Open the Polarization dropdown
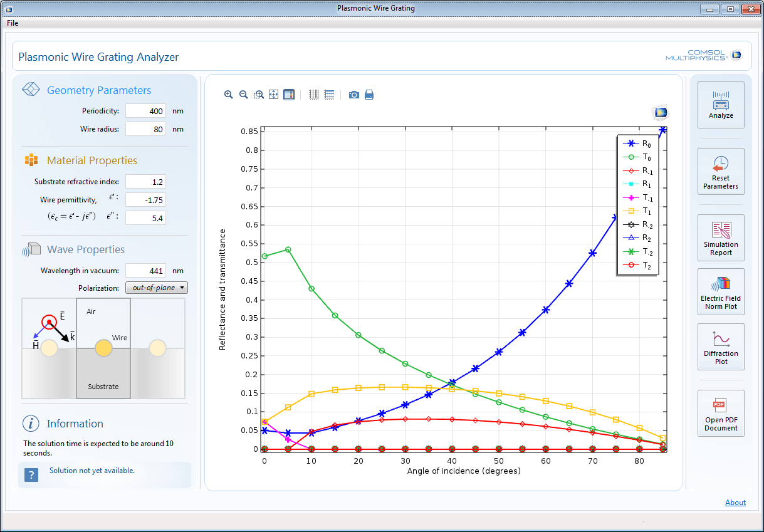Screen dimensions: 764x532 pyautogui.click(x=157, y=288)
